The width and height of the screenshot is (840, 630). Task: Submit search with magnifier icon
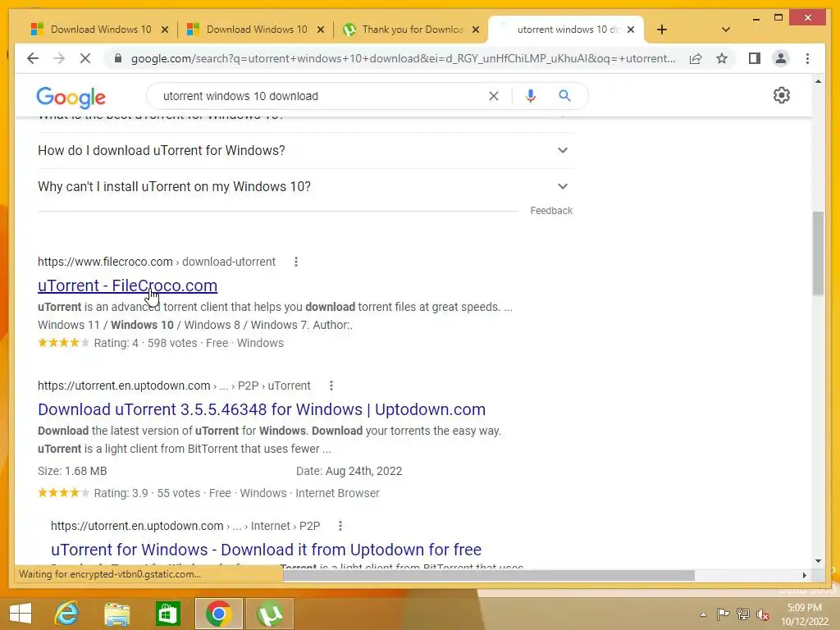(x=564, y=96)
